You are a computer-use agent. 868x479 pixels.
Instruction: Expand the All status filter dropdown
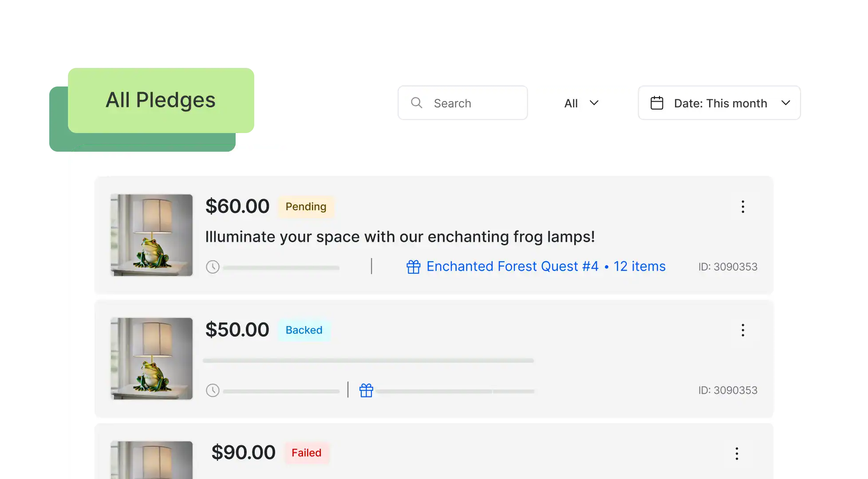click(x=582, y=103)
